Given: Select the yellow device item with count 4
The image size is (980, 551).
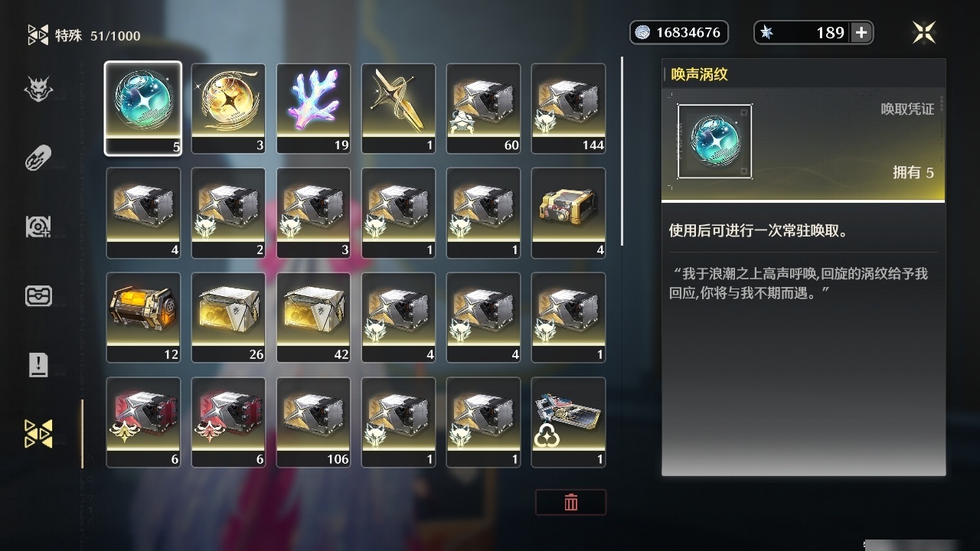Looking at the screenshot, I should [x=568, y=213].
